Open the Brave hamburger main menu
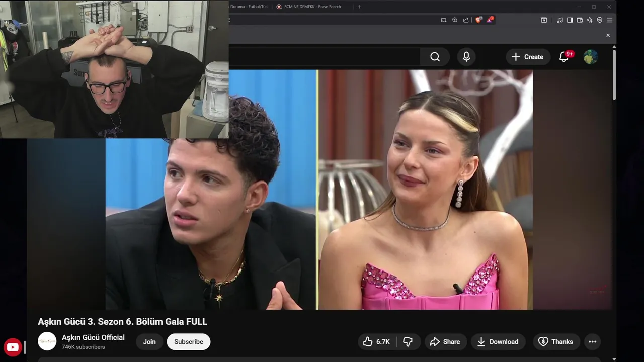644x362 pixels. click(x=609, y=20)
